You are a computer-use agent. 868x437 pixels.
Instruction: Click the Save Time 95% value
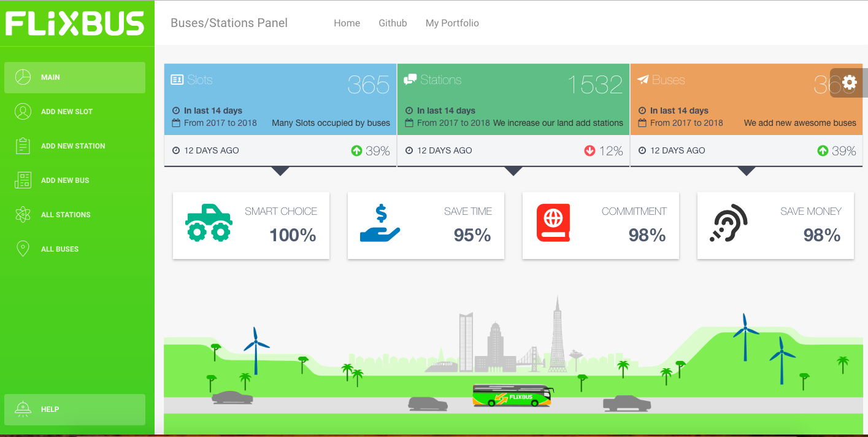click(472, 235)
